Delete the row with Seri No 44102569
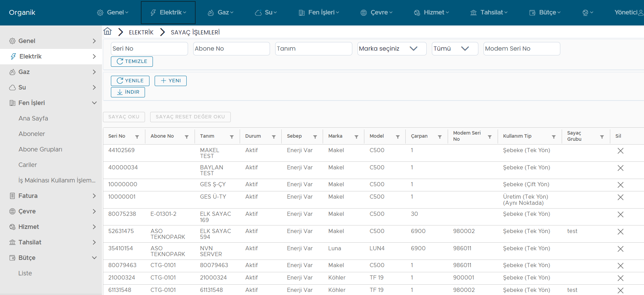This screenshot has height=295, width=644. point(620,151)
